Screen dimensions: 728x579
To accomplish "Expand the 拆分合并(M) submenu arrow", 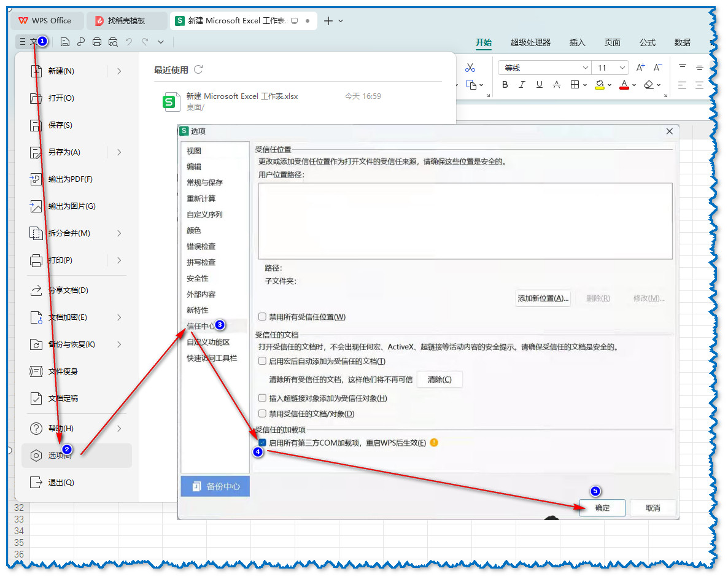I will pos(119,233).
